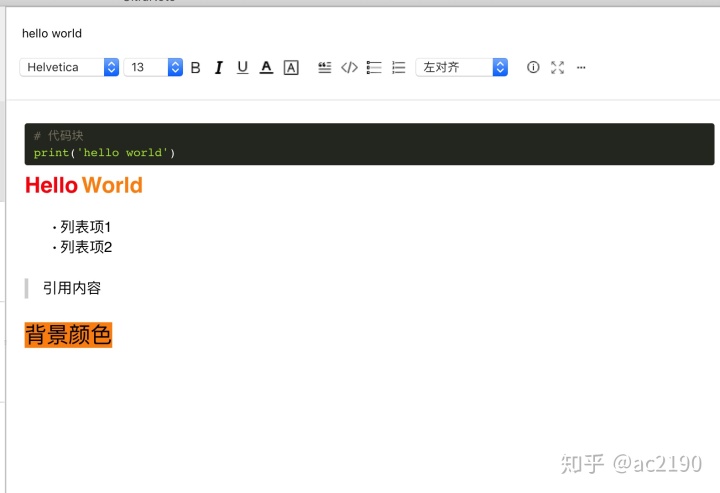Open the more options menu
This screenshot has height=493, width=720.
(581, 67)
